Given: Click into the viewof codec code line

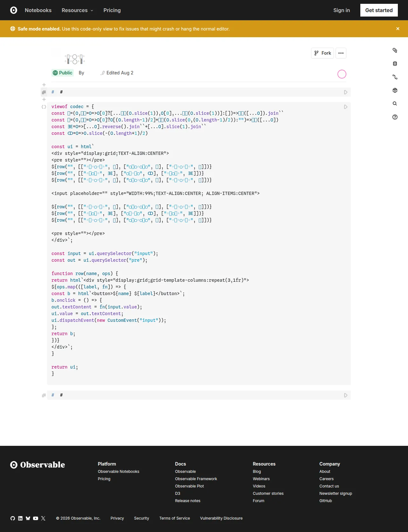Looking at the screenshot, I should click(73, 107).
